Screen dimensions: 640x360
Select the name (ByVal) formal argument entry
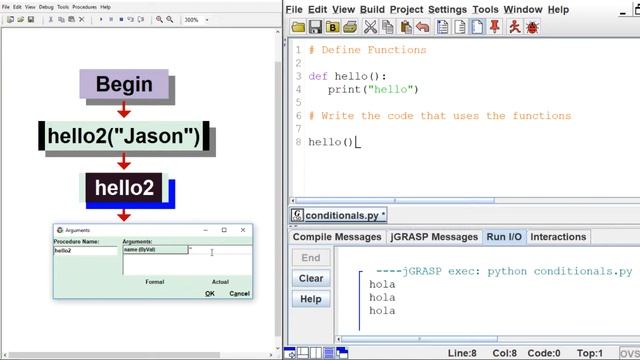point(155,250)
